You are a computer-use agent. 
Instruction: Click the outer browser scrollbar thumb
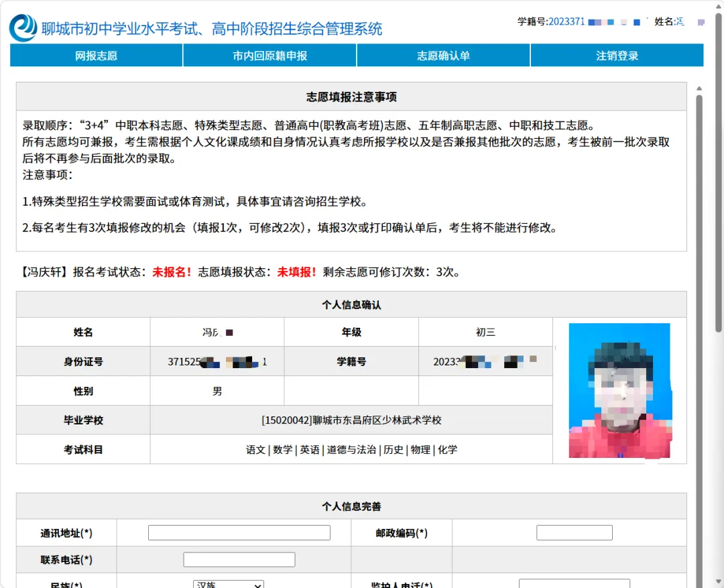(719, 172)
